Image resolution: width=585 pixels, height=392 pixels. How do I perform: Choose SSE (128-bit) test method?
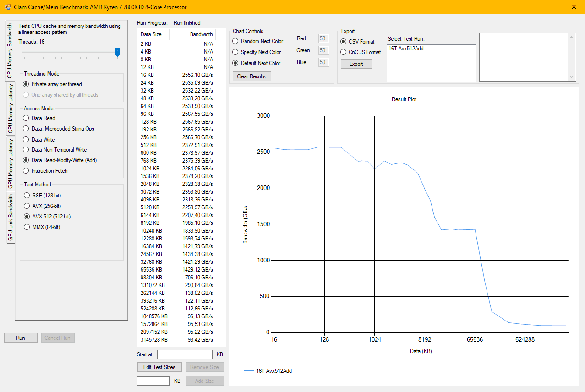pyautogui.click(x=42, y=196)
